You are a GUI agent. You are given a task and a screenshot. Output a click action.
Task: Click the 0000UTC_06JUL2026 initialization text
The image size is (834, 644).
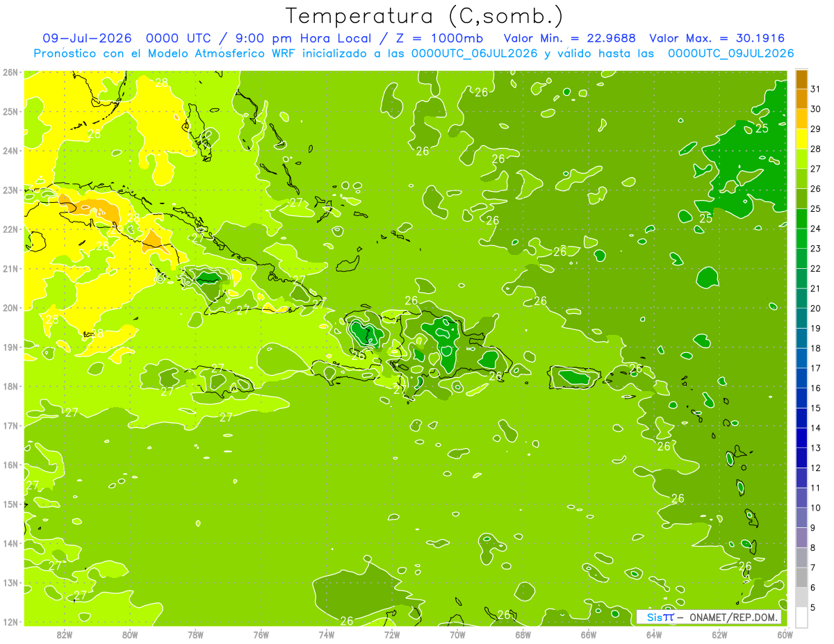pos(474,53)
